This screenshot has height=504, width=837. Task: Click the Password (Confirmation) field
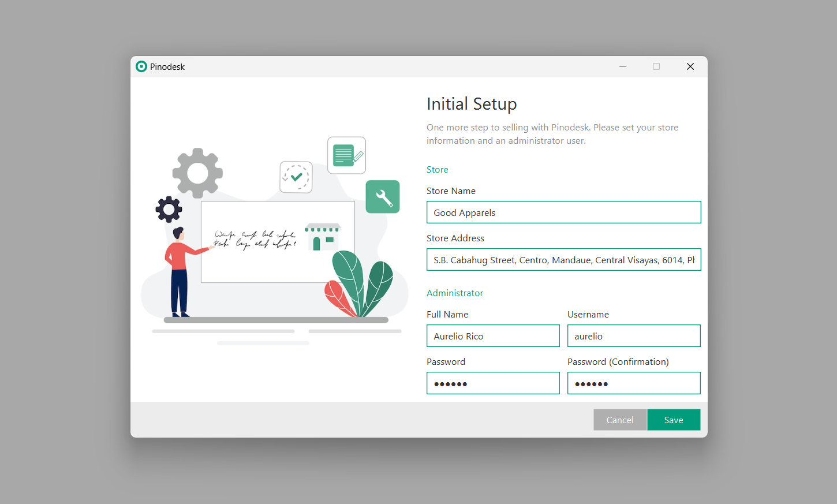point(634,383)
